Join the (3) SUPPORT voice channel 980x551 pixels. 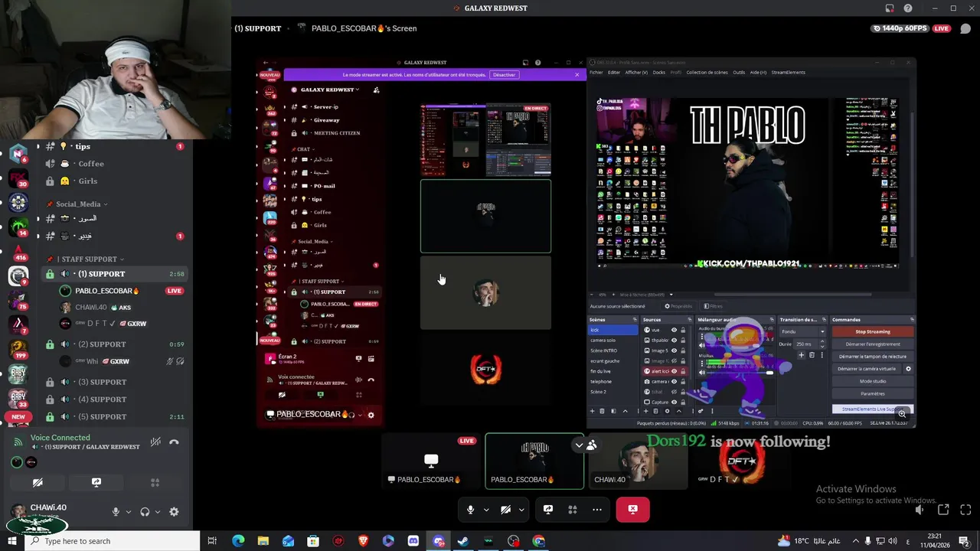pyautogui.click(x=115, y=382)
